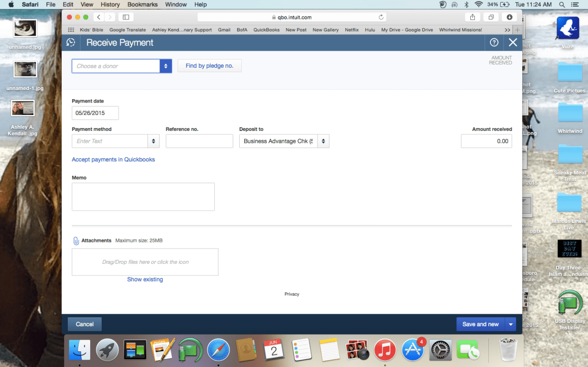The image size is (588, 367).
Task: Open Safari downloads icon
Action: click(x=509, y=17)
